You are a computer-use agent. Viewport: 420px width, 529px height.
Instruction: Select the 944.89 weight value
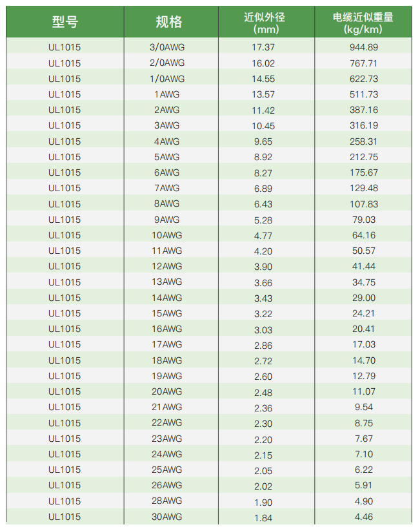363,48
